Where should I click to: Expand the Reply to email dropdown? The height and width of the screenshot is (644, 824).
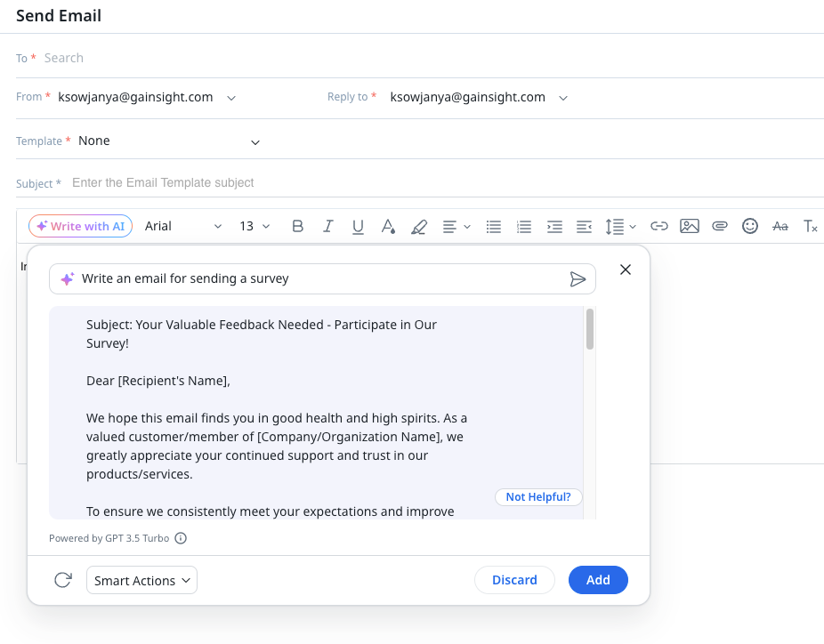(479, 97)
